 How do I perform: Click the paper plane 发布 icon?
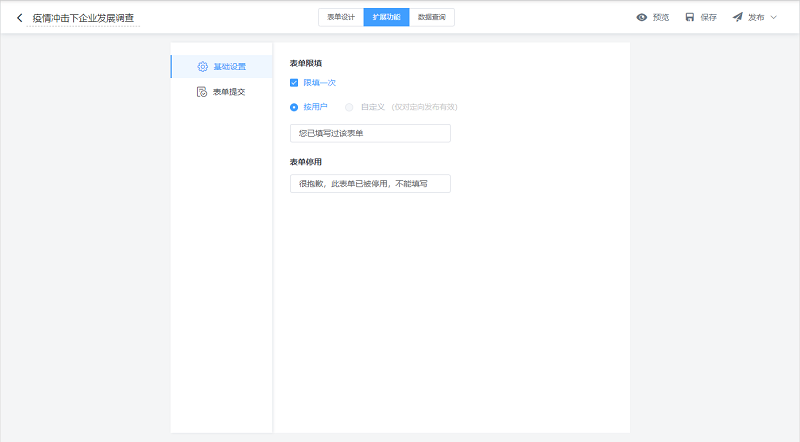coord(737,17)
